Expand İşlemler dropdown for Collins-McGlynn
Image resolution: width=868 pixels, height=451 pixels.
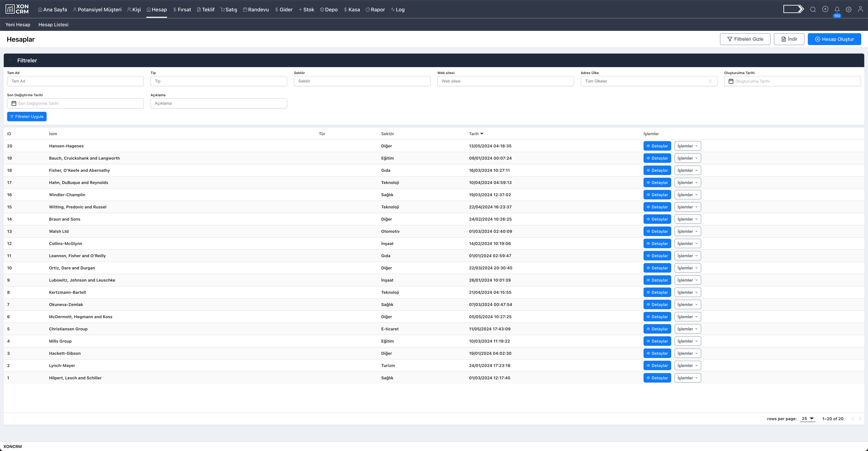(687, 243)
